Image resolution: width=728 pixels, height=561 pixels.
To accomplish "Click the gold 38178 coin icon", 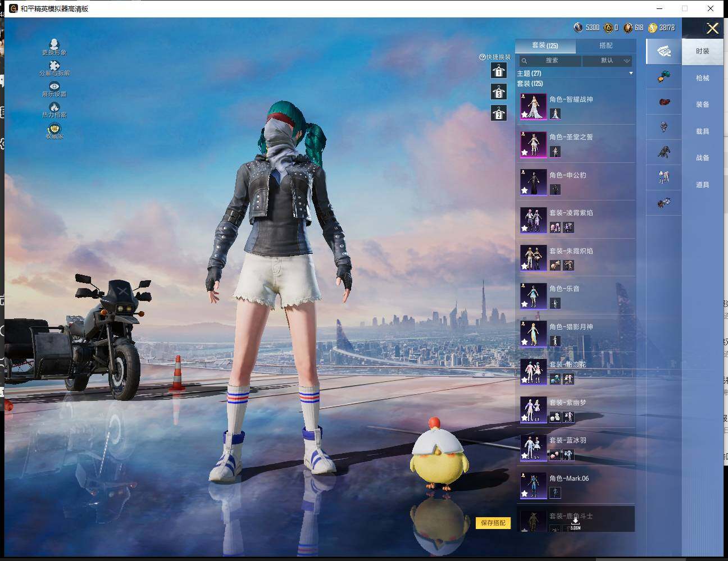I will coord(652,28).
